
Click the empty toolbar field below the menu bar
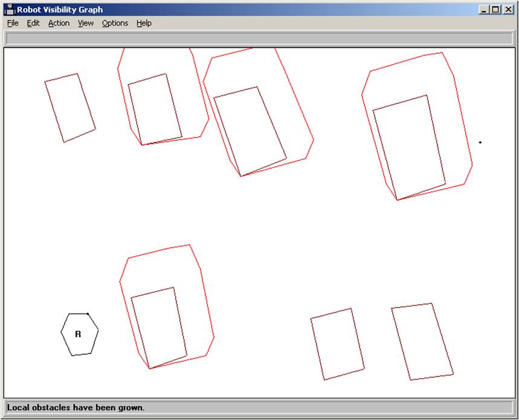(259, 38)
